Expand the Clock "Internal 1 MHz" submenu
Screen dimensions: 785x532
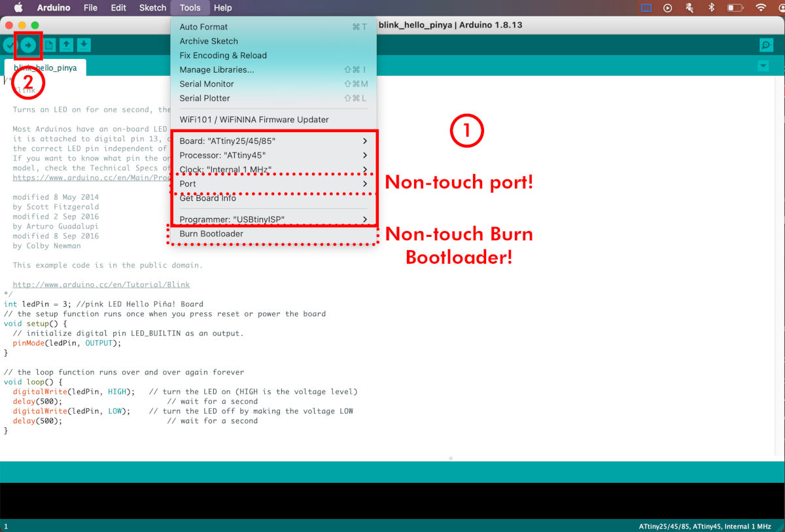(x=273, y=169)
